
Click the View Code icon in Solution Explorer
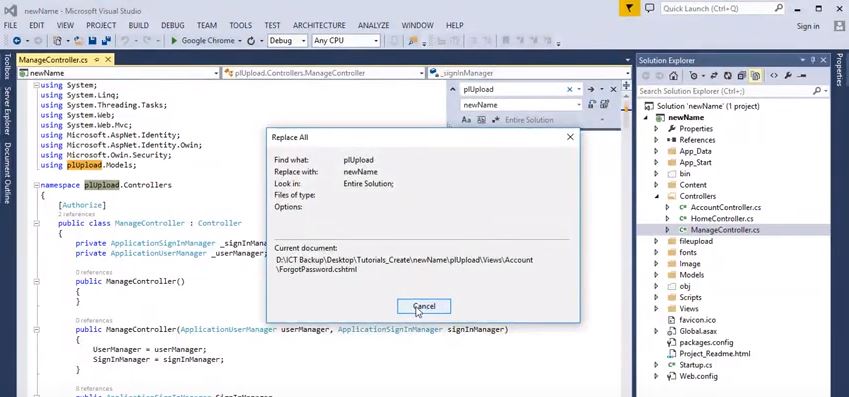(x=774, y=76)
